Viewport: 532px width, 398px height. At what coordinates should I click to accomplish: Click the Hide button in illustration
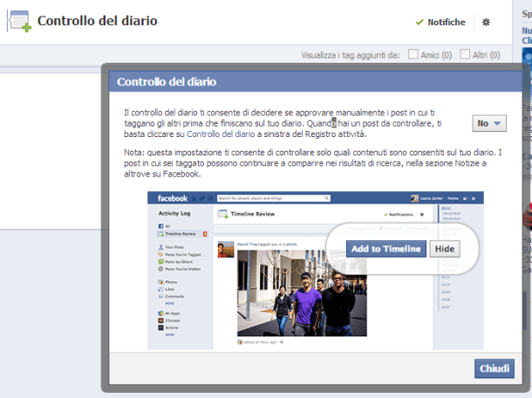(x=445, y=249)
